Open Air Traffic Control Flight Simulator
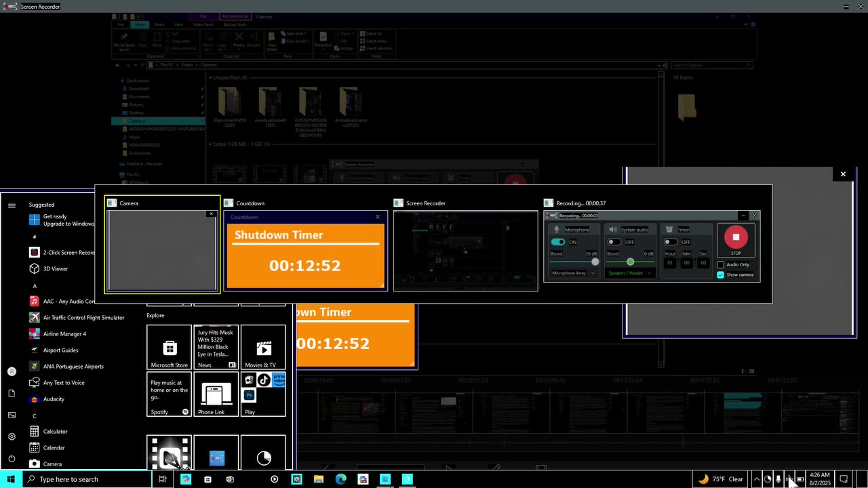Image resolution: width=868 pixels, height=488 pixels. point(77,317)
